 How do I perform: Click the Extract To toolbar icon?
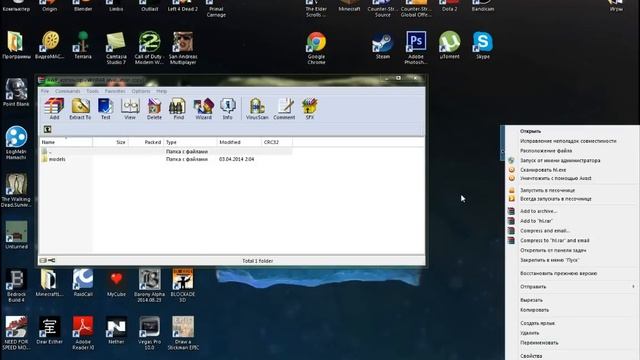pos(80,109)
